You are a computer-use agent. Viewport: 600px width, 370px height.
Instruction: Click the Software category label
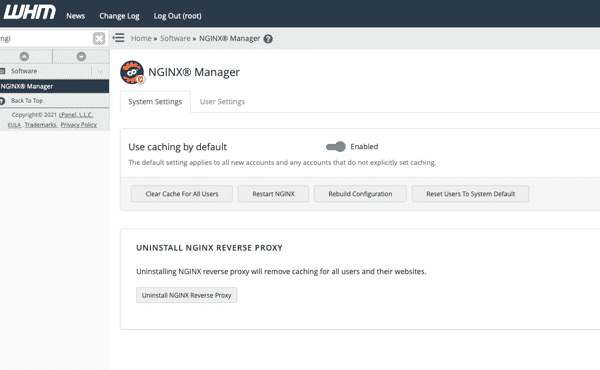(x=24, y=71)
